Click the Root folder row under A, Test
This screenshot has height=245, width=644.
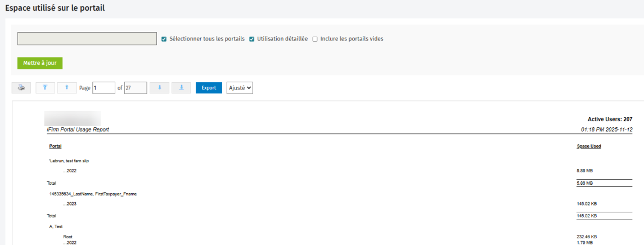click(67, 237)
